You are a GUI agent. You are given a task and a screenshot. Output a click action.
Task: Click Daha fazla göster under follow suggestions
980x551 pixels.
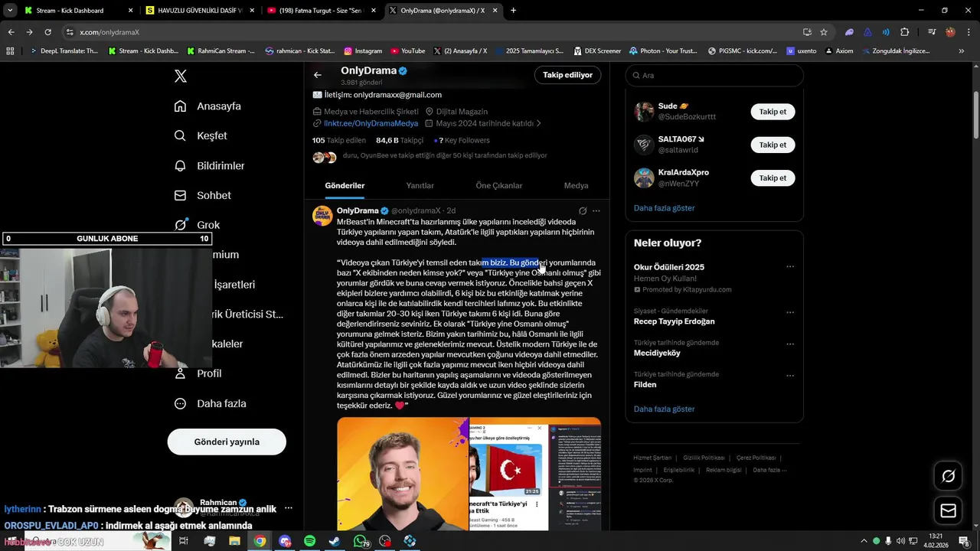664,208
